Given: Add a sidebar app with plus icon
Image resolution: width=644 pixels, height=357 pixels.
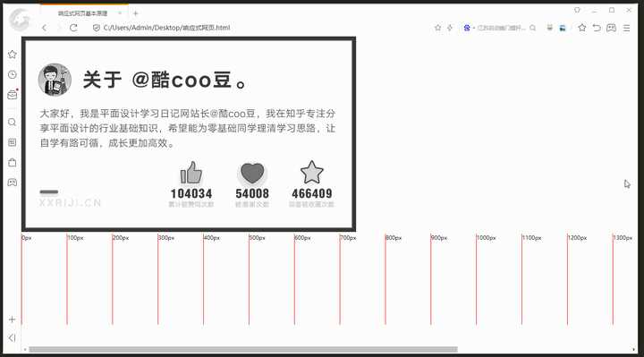Looking at the screenshot, I should click(x=12, y=319).
